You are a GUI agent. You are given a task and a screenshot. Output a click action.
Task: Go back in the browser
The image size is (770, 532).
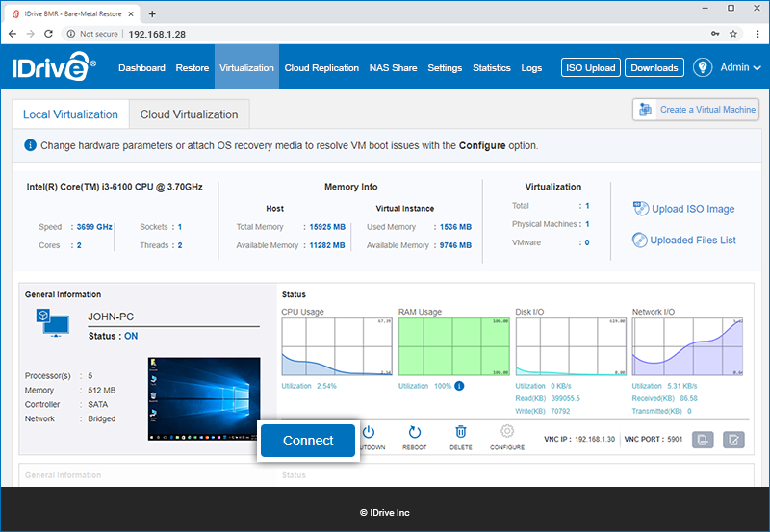pyautogui.click(x=13, y=34)
